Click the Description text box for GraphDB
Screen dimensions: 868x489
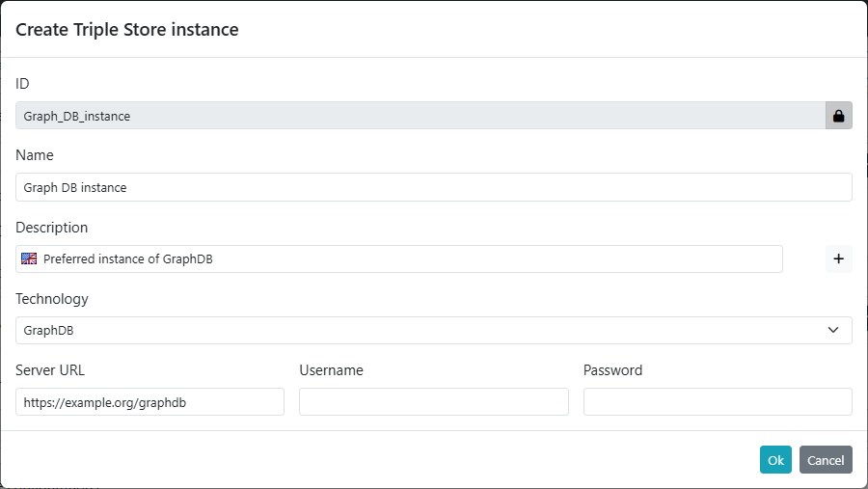[x=410, y=258]
